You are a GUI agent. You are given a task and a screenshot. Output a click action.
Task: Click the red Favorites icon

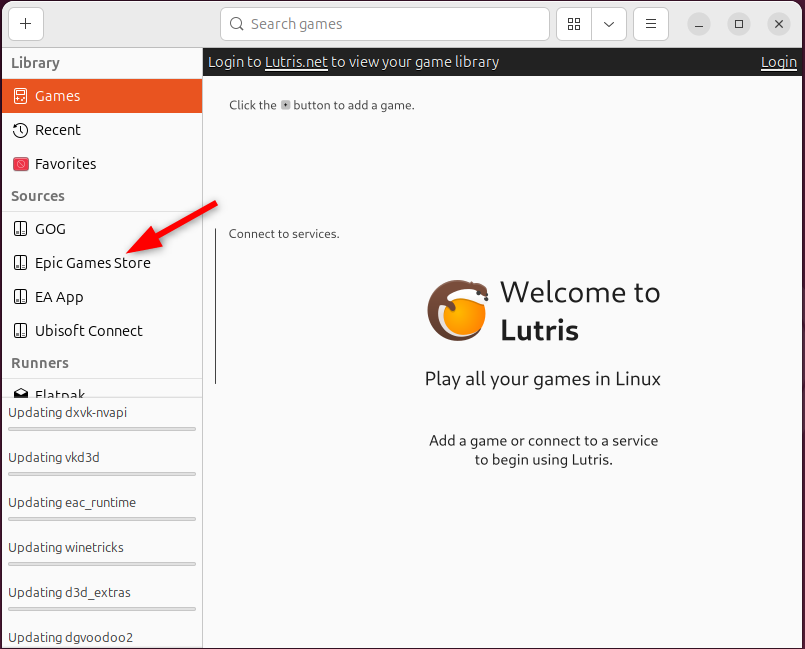pos(21,164)
